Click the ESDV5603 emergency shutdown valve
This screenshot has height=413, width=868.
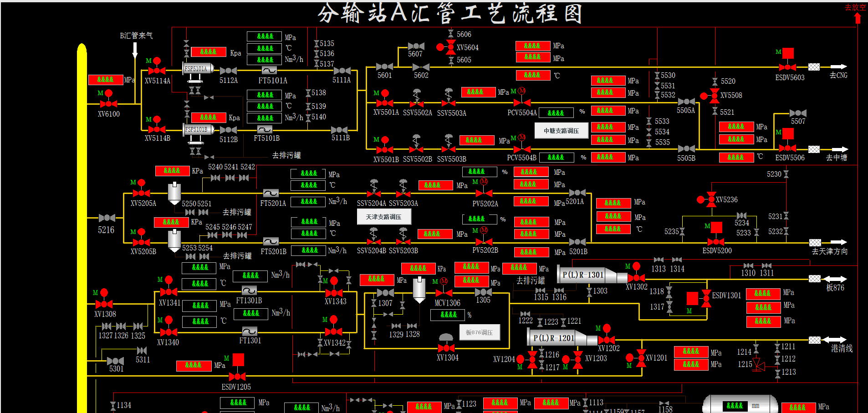tap(787, 67)
